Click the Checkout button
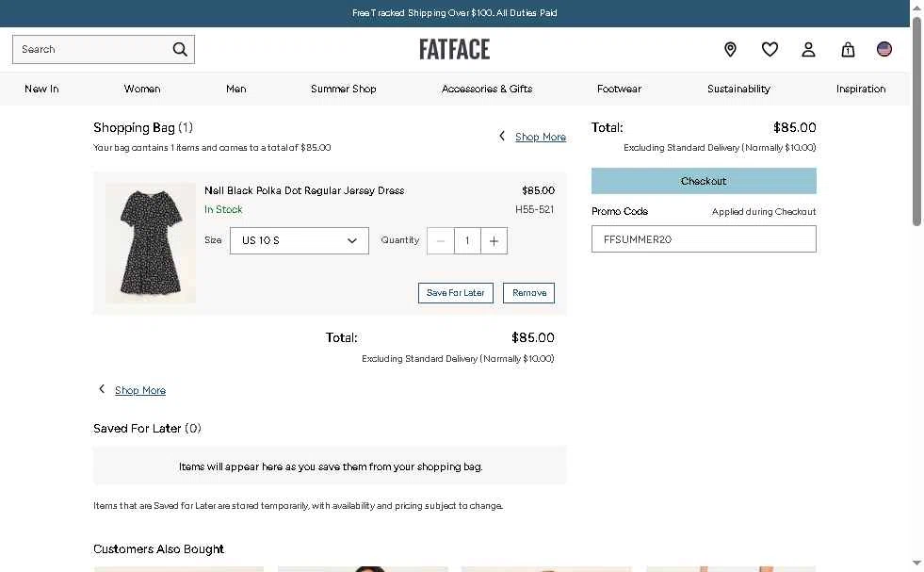 (x=704, y=181)
